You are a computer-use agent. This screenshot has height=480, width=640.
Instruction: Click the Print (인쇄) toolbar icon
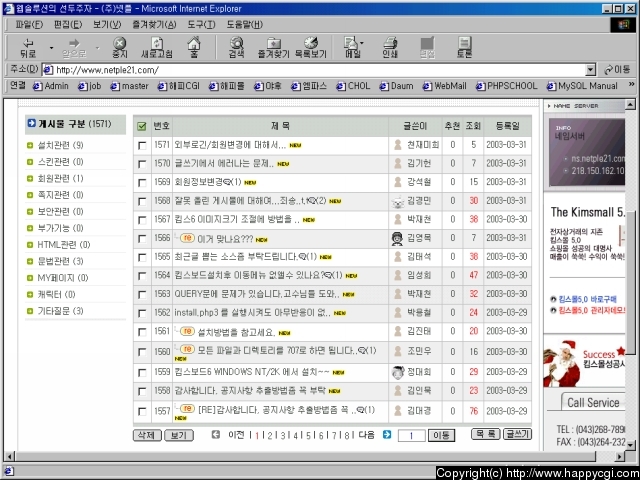pyautogui.click(x=390, y=47)
